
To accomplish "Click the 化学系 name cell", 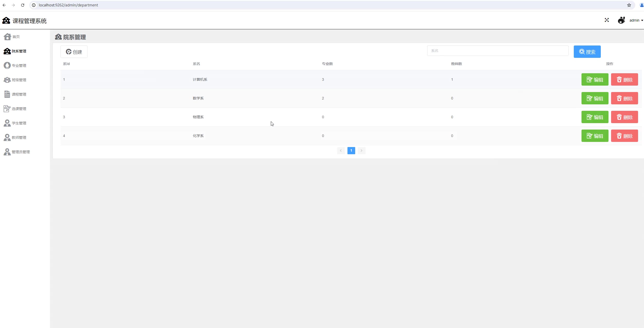I will click(x=198, y=136).
